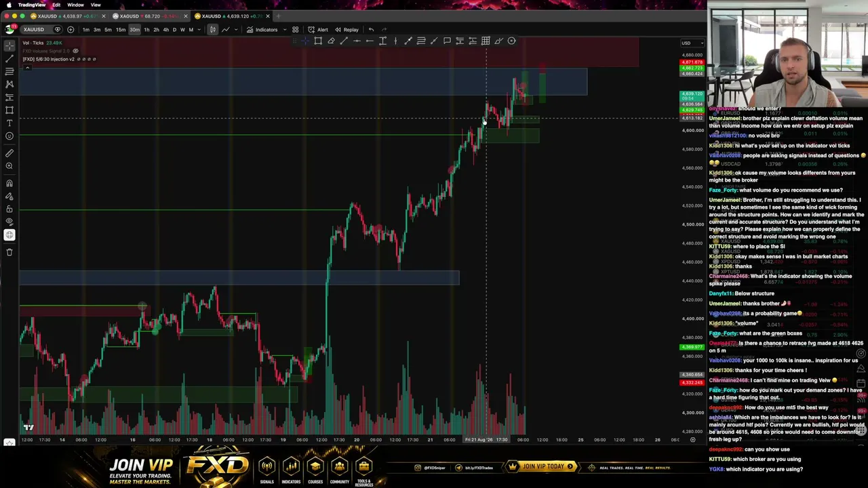This screenshot has height=488, width=868.
Task: Open the View menu
Action: coord(96,5)
